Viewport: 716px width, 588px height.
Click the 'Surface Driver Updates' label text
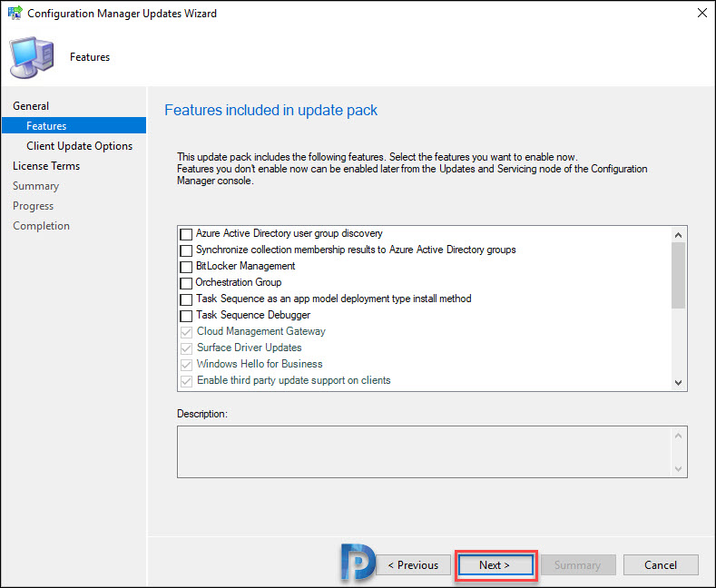coord(249,348)
